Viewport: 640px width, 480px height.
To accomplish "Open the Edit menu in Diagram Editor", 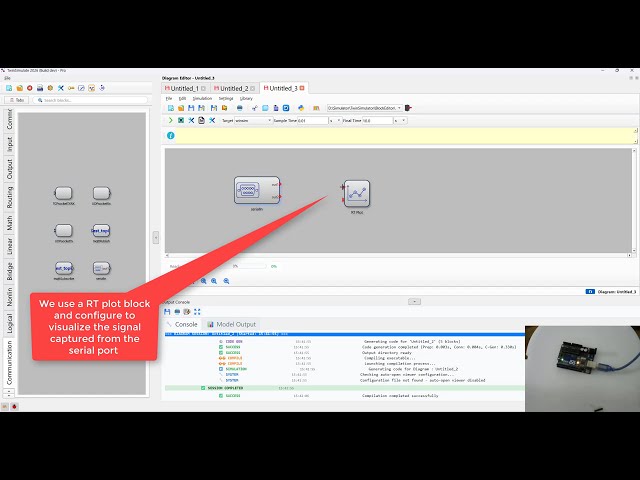I will pos(182,98).
